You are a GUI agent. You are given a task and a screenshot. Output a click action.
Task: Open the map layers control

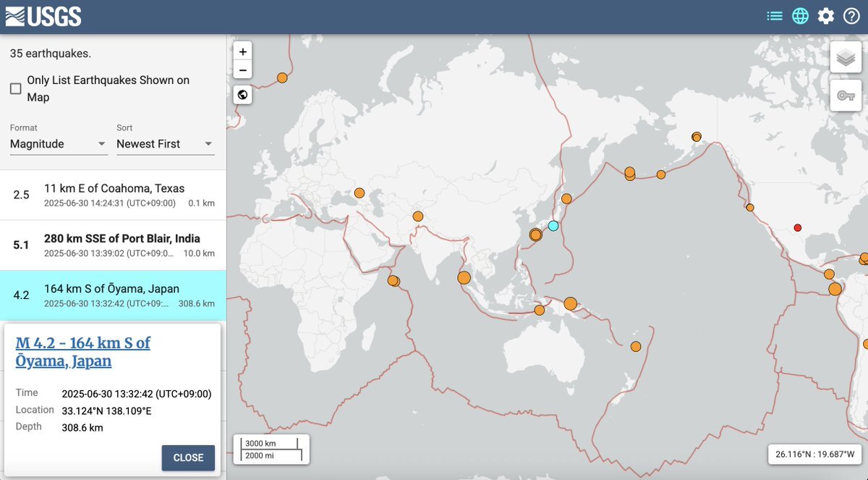click(x=846, y=57)
